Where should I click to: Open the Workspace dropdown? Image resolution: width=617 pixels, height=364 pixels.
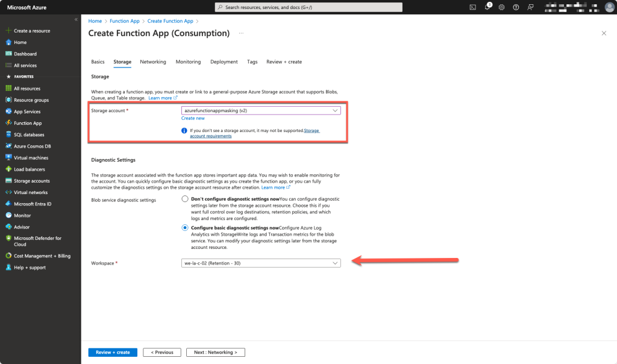coord(261,263)
